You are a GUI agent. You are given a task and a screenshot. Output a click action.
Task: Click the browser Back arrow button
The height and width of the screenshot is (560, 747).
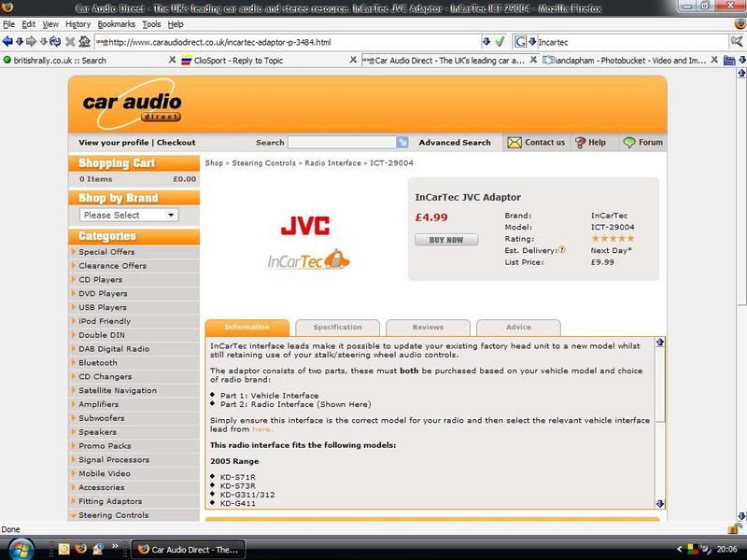[8, 42]
